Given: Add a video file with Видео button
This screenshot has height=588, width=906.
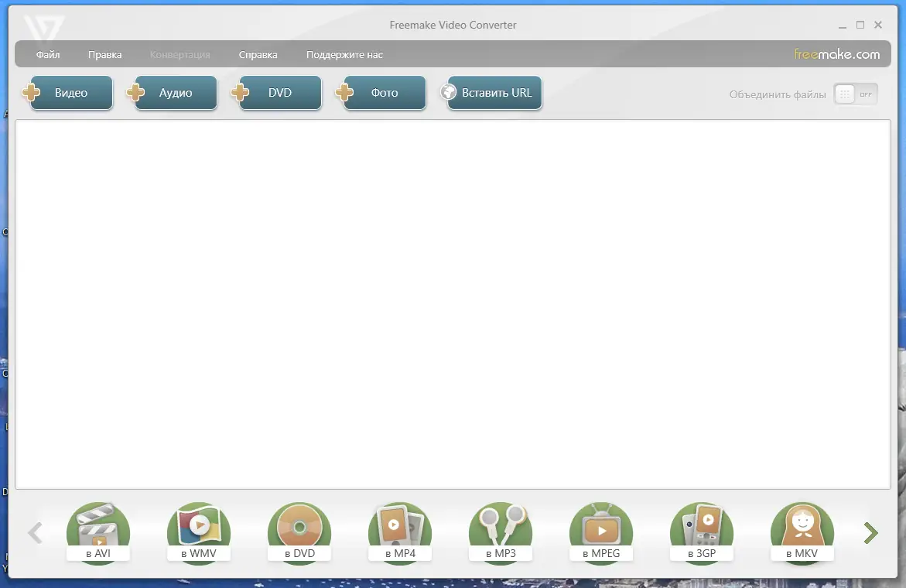Looking at the screenshot, I should pos(67,92).
